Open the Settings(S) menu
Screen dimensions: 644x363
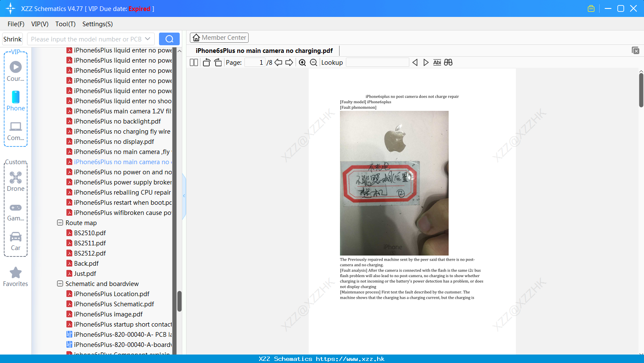pyautogui.click(x=98, y=24)
